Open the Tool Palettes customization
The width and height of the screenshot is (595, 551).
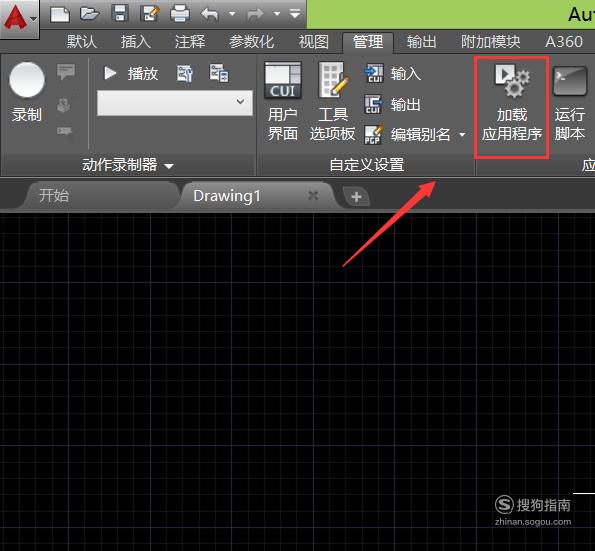point(333,102)
